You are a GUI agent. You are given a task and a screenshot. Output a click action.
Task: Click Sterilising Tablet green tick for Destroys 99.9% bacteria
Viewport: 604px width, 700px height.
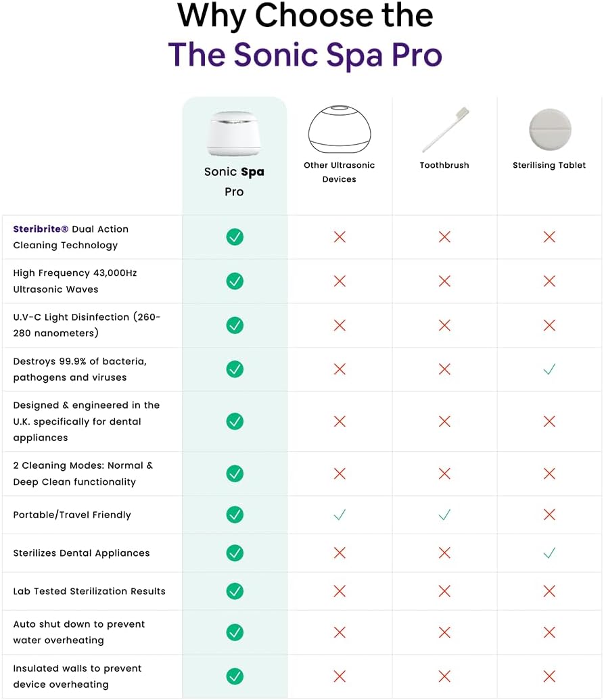549,369
